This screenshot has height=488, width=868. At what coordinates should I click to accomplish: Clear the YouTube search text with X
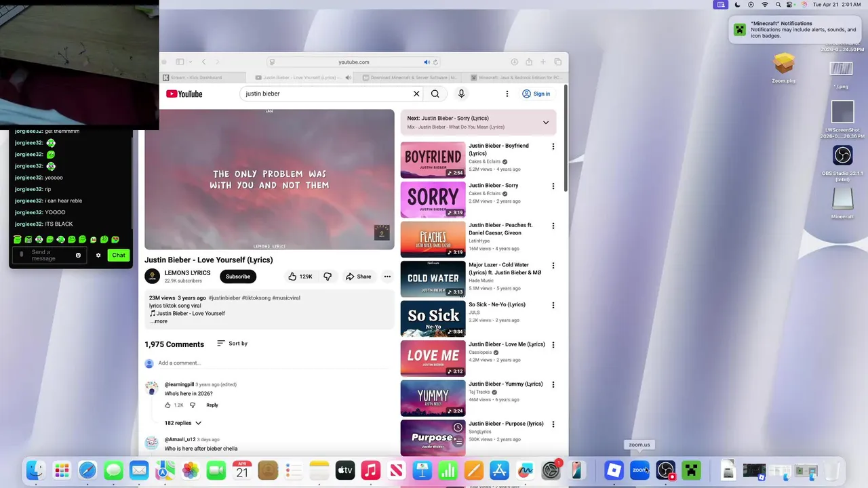click(416, 94)
